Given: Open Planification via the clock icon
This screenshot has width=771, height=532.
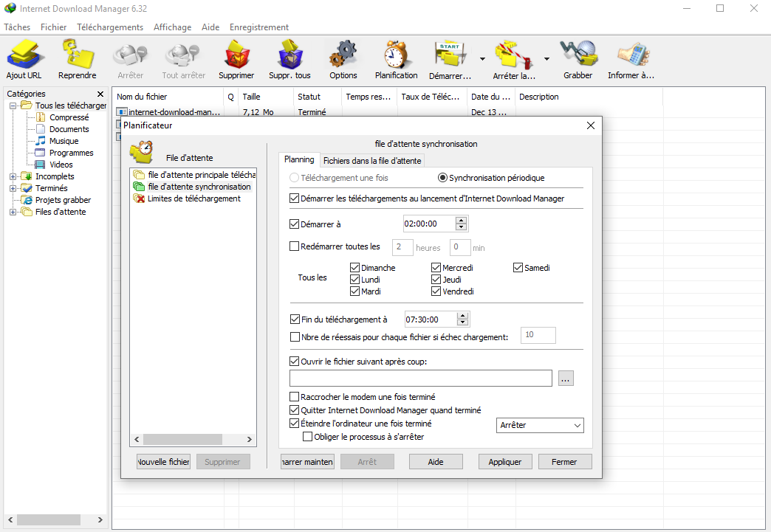Looking at the screenshot, I should tap(397, 55).
